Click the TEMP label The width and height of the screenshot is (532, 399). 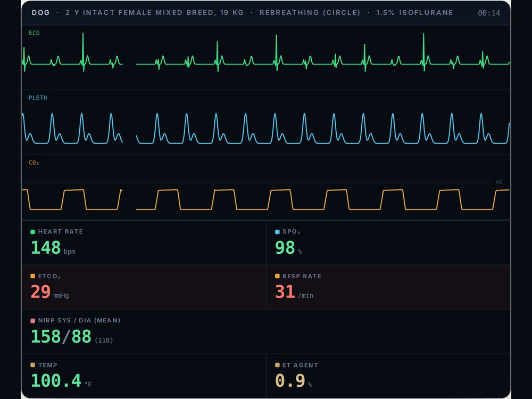click(x=48, y=365)
